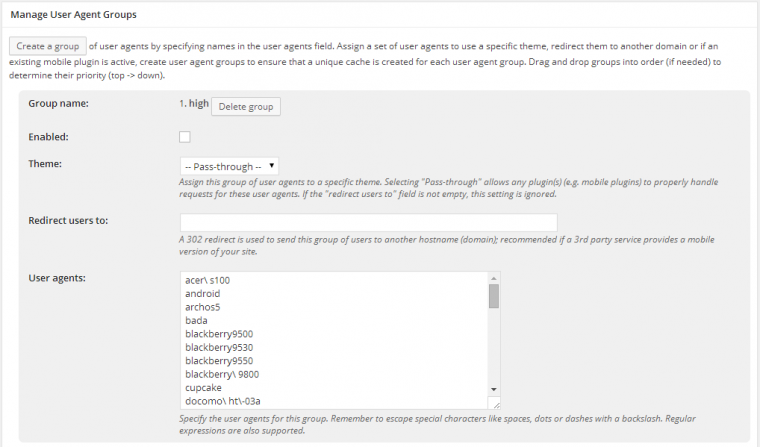760x447 pixels.
Task: Click the acer\ s100 entry in user agents
Action: coord(207,280)
